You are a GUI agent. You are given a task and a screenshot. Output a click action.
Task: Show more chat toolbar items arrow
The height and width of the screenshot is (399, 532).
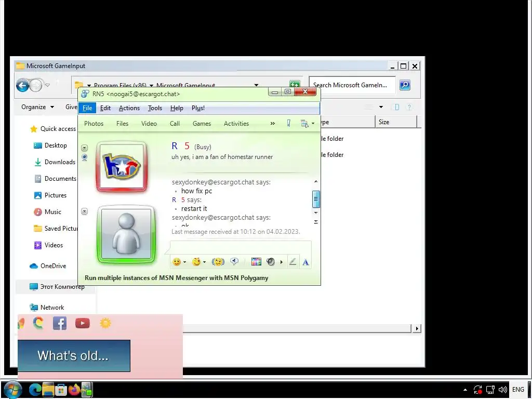(x=281, y=262)
